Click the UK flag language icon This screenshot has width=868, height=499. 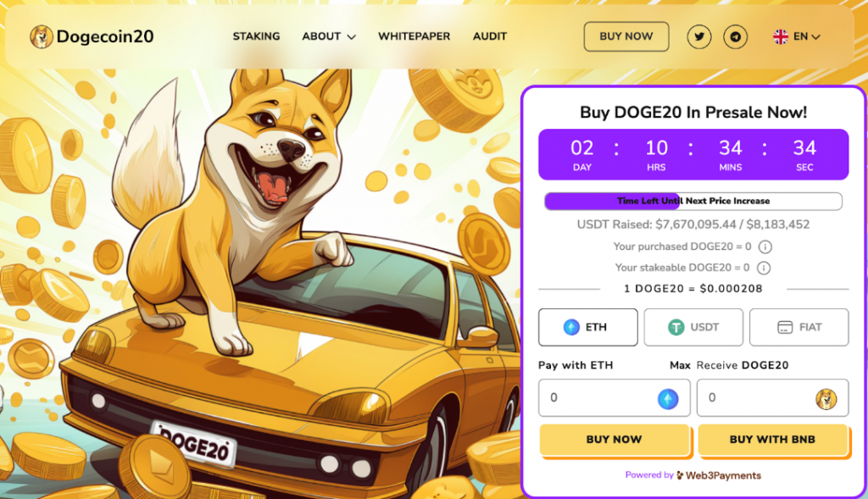[x=781, y=36]
